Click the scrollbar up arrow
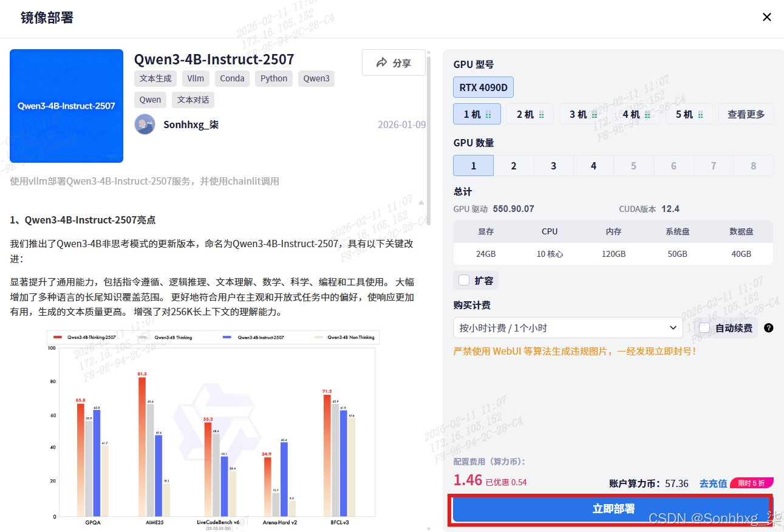 (x=429, y=53)
